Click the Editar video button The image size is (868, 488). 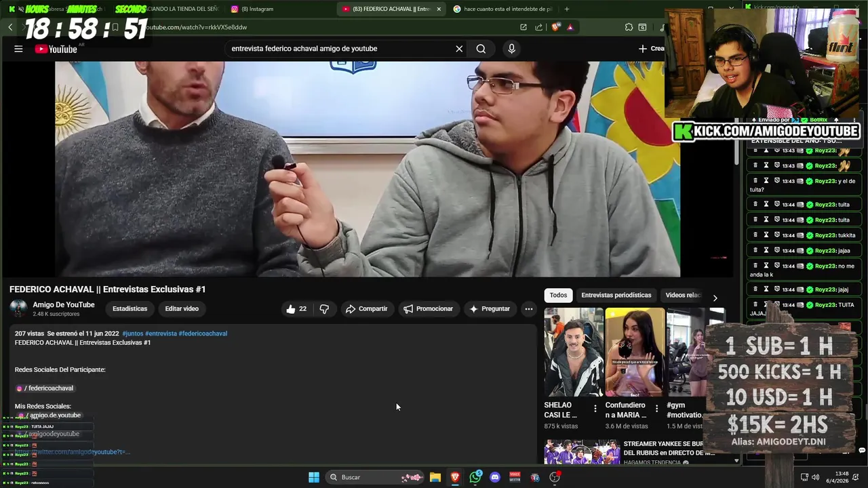[x=182, y=309]
